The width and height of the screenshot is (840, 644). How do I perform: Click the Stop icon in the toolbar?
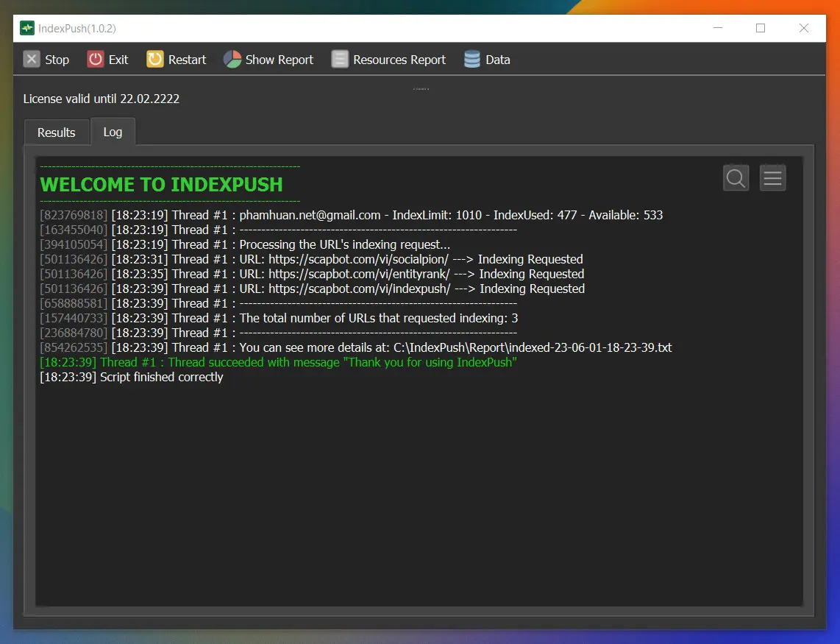pos(32,59)
